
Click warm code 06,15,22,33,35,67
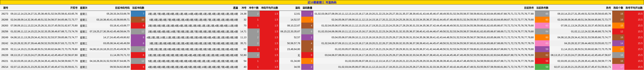point(290,31)
